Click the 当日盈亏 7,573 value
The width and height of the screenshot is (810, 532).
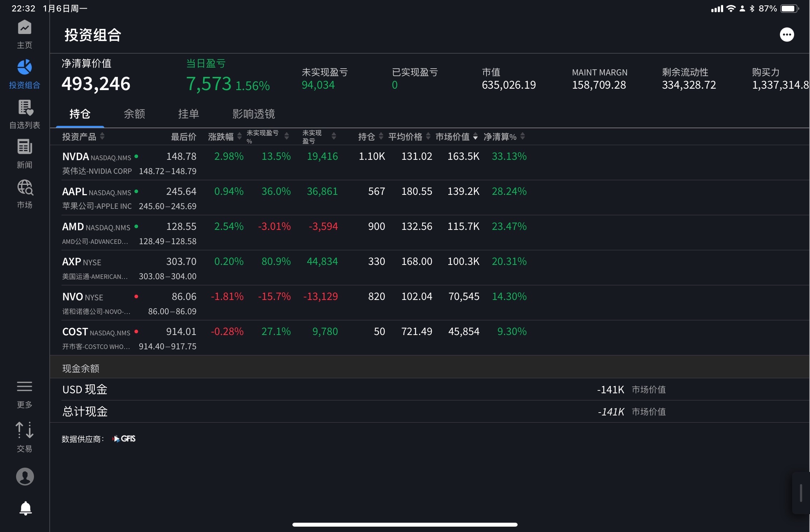tap(209, 84)
